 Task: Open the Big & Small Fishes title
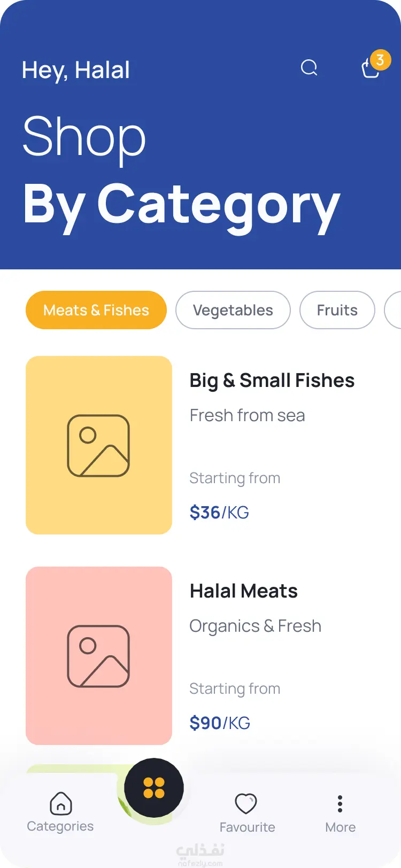tap(272, 381)
